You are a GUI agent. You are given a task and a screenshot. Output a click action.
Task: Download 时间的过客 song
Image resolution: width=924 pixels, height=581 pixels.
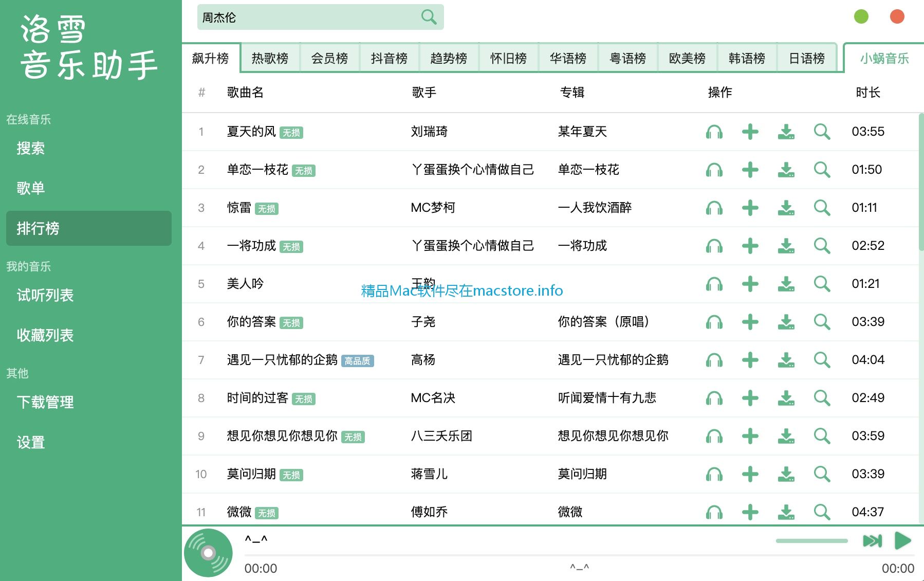786,398
